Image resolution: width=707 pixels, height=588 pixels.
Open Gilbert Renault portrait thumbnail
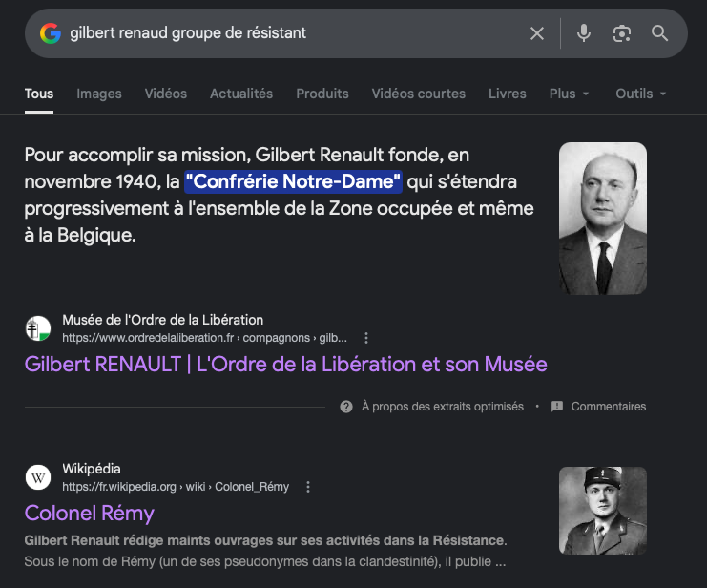coord(603,219)
